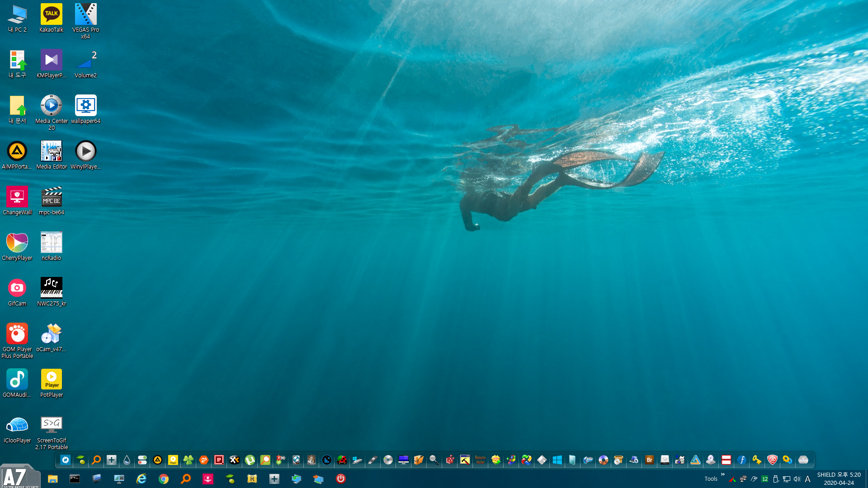Select the ChangeWall desktop icon

(x=17, y=201)
